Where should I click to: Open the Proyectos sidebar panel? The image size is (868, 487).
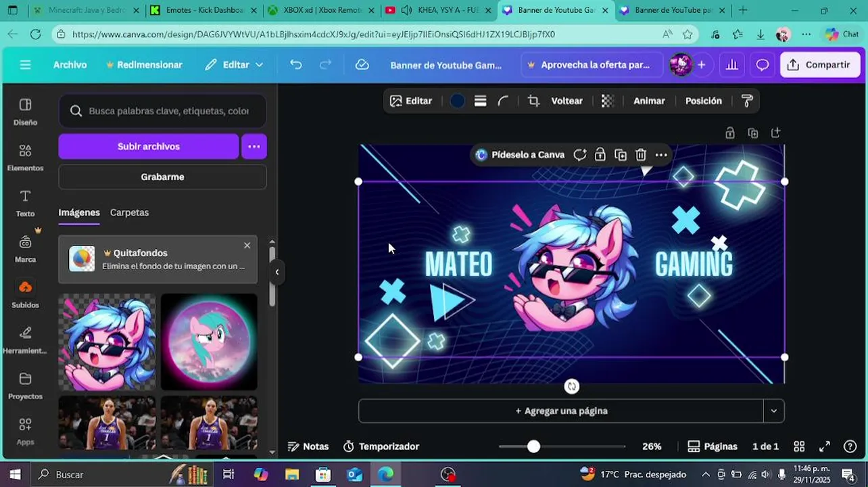(25, 386)
